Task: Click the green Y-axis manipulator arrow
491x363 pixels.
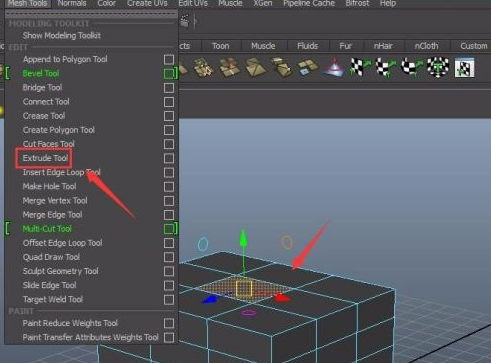Action: click(x=243, y=237)
